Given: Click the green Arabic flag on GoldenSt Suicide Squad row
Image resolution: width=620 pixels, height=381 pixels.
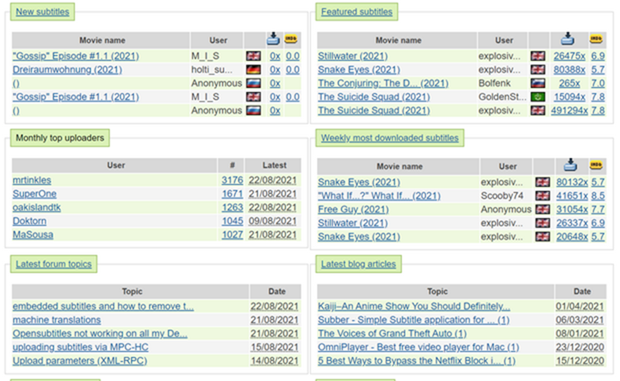Looking at the screenshot, I should pos(538,97).
